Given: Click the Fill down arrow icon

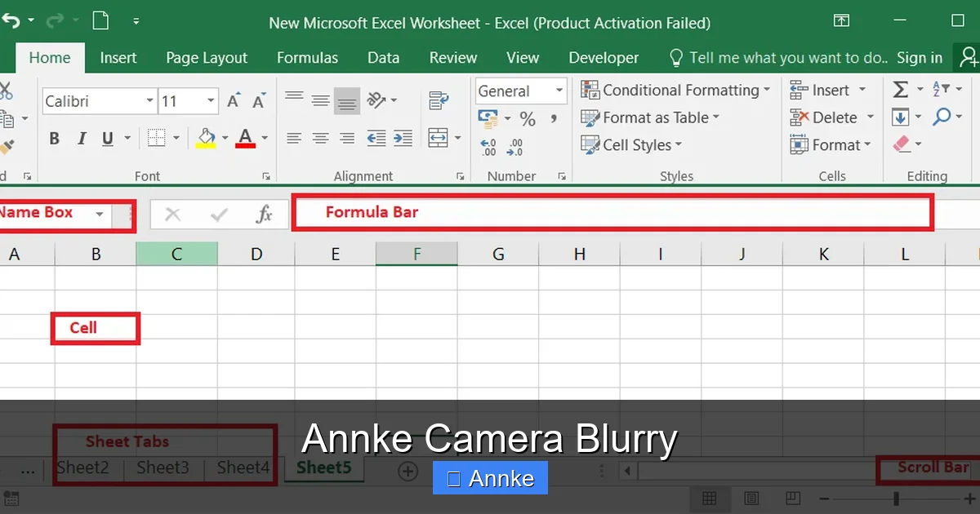Looking at the screenshot, I should click(x=900, y=117).
